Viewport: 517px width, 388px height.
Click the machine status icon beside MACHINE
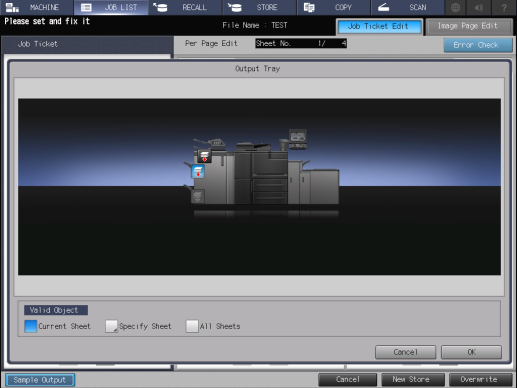point(12,7)
